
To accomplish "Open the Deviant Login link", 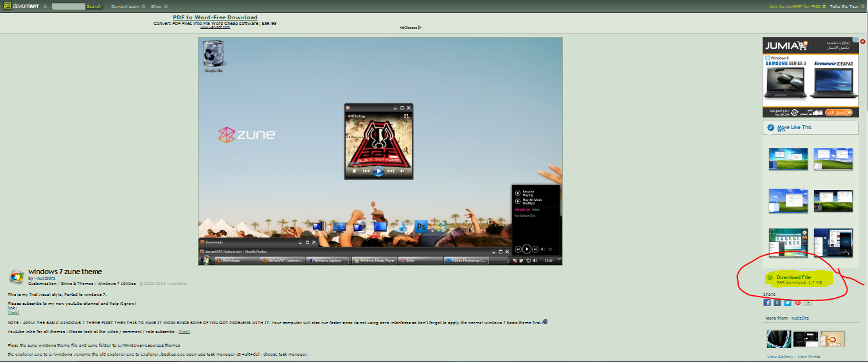I will coord(125,6).
